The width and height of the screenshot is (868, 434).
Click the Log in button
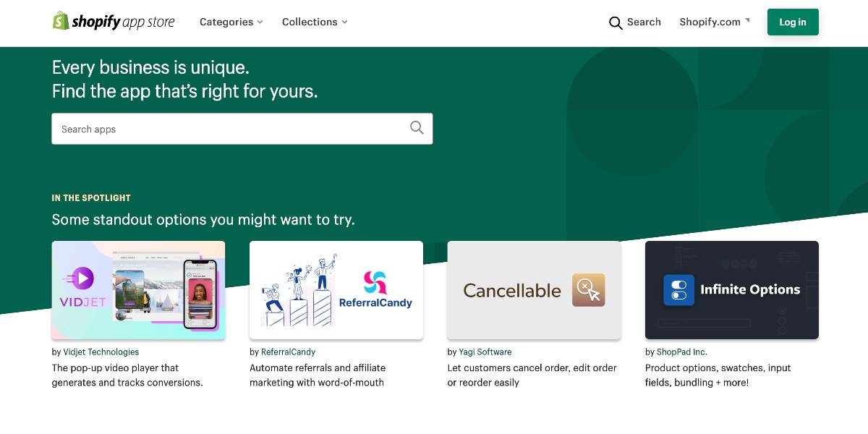point(793,22)
